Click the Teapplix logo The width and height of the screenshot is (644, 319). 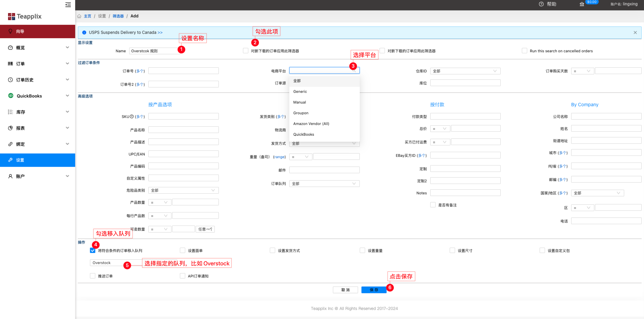pos(25,16)
